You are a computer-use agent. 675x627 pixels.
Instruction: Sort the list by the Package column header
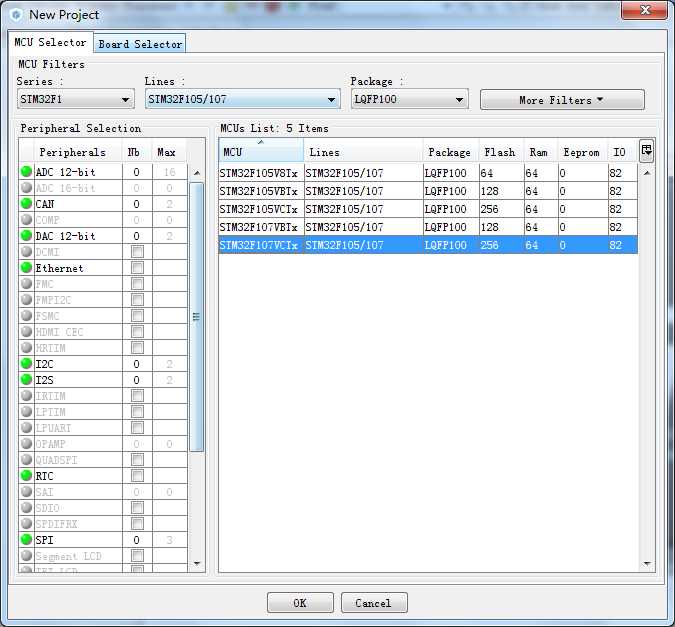tap(450, 152)
